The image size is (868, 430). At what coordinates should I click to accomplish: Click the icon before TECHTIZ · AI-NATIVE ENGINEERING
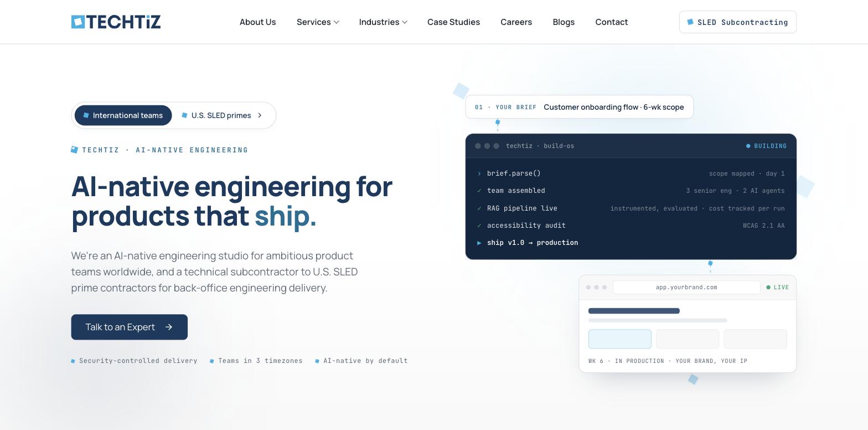coord(75,150)
